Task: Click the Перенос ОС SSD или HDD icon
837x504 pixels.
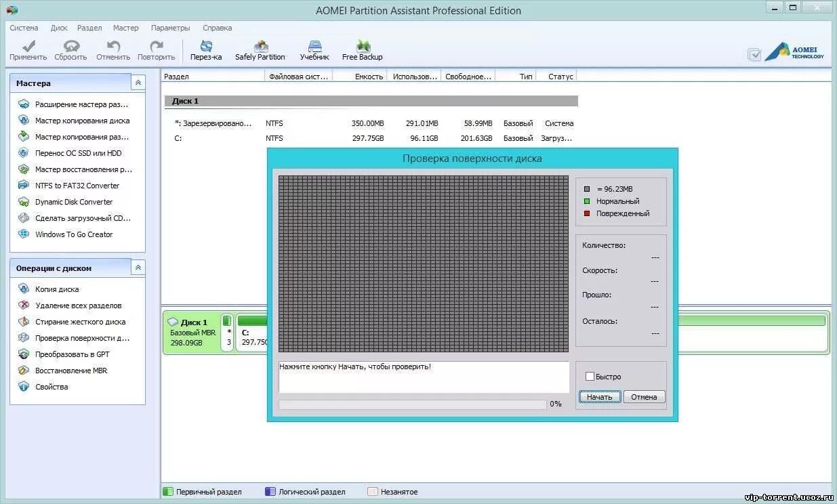Action: pos(24,153)
